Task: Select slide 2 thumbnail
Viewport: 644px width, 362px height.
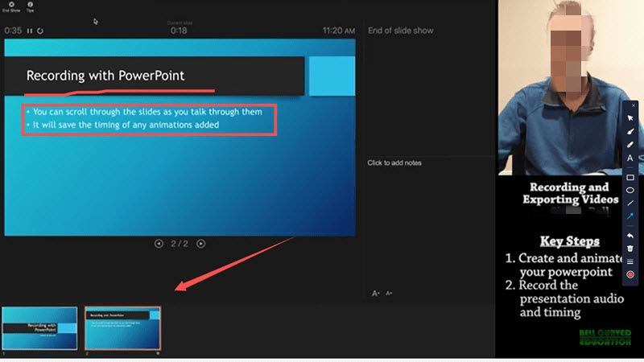Action: (x=122, y=328)
